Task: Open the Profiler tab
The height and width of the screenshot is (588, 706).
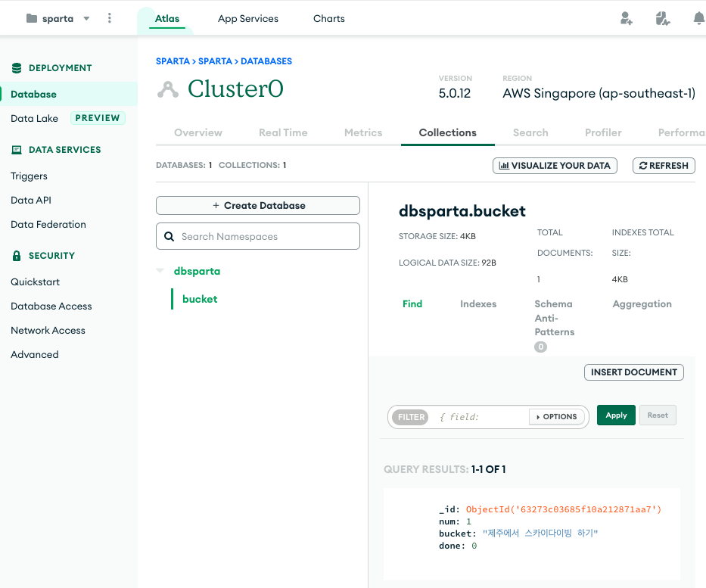Action: point(603,133)
